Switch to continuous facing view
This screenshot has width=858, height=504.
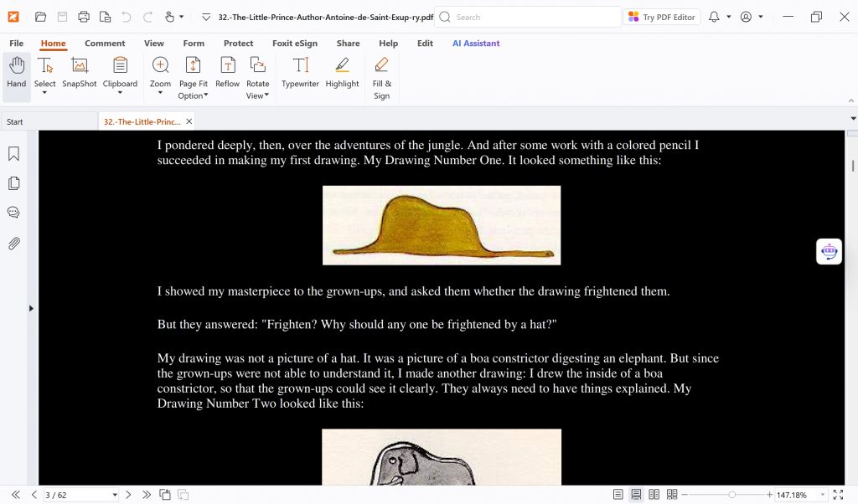pyautogui.click(x=672, y=495)
